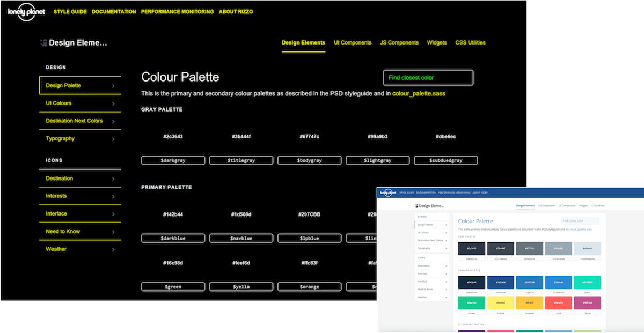The image size is (644, 333).
Task: Select the #dbe6ec subdued gray swatch in the small window
Action: (x=587, y=248)
